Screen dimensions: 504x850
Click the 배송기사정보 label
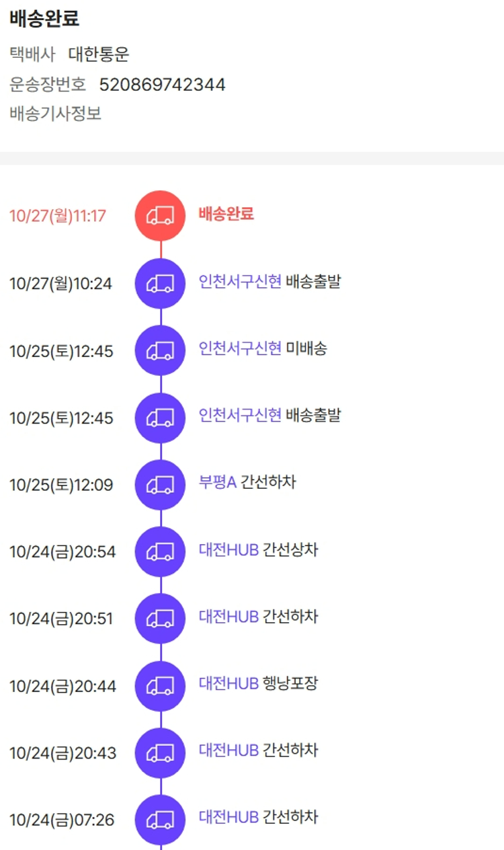point(55,114)
